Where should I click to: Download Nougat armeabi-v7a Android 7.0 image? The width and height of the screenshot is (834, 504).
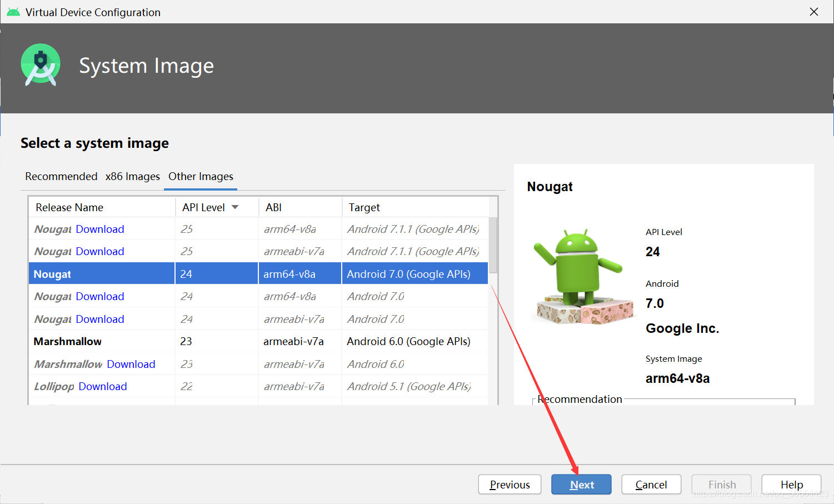[x=100, y=319]
